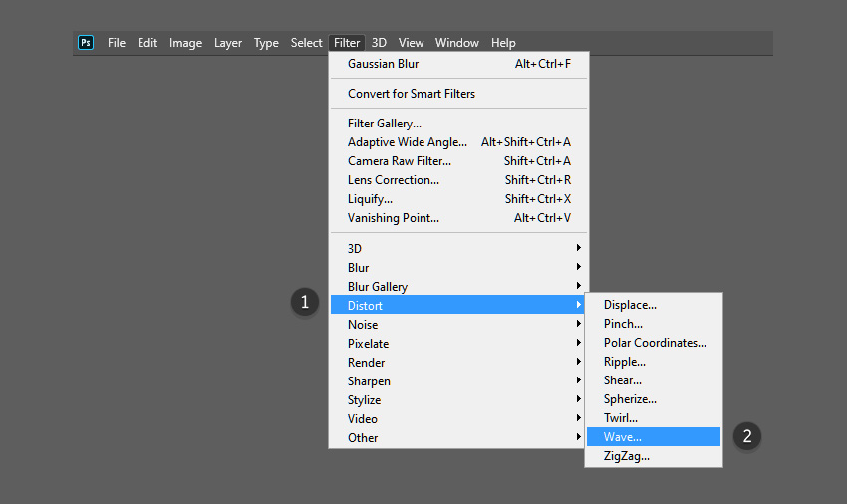Select the highlighted Wave... filter

point(654,437)
